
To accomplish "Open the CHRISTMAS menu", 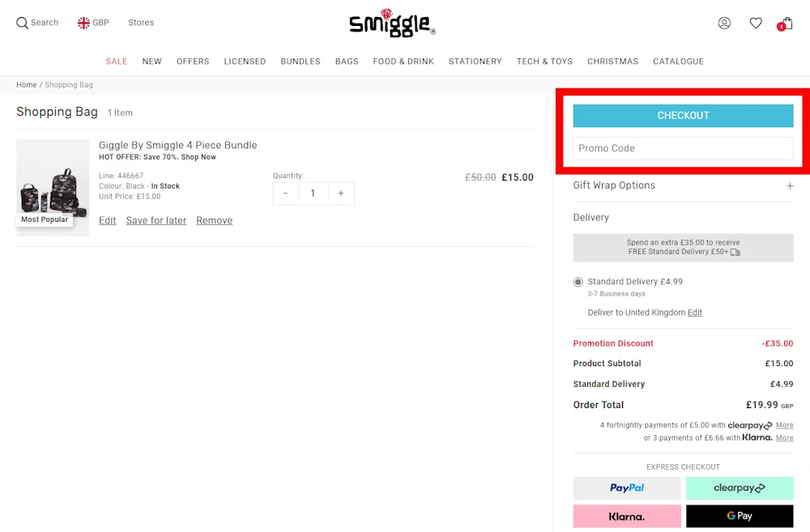I will [x=612, y=62].
